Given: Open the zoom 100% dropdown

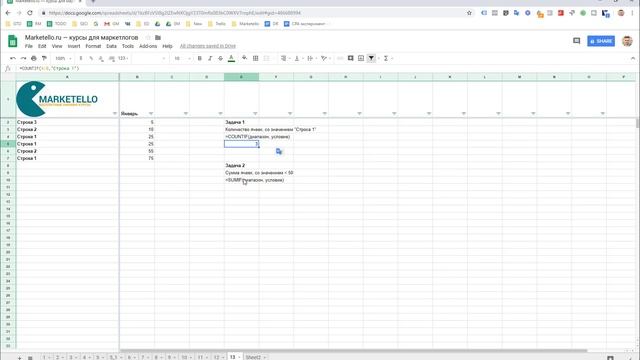Looking at the screenshot, I should pyautogui.click(x=63, y=58).
